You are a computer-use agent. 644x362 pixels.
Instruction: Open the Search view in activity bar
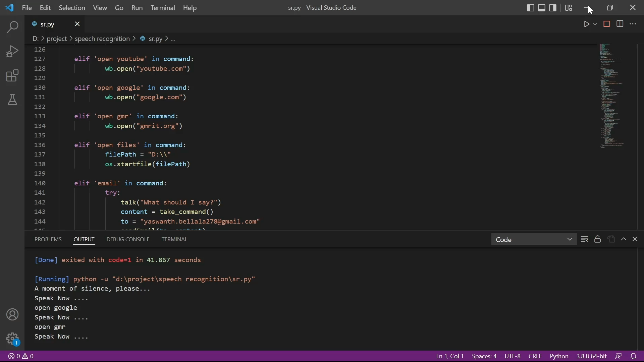(x=12, y=27)
